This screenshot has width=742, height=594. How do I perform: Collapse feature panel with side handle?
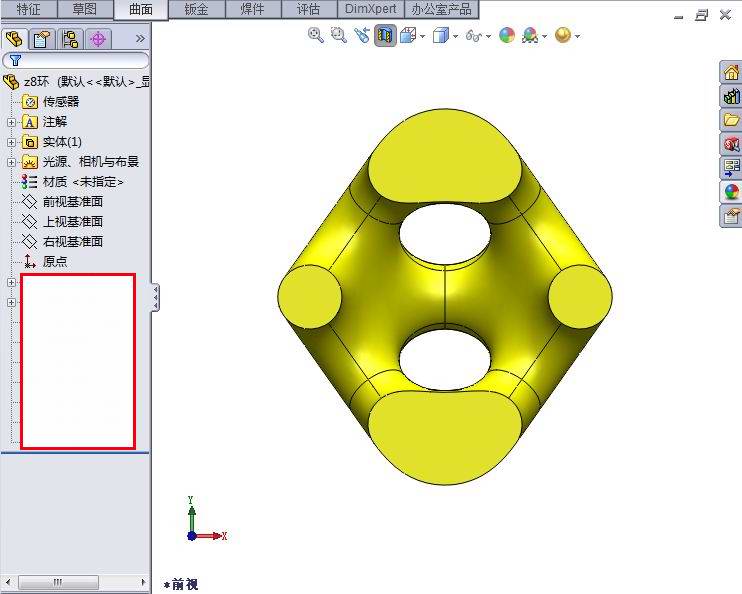156,297
